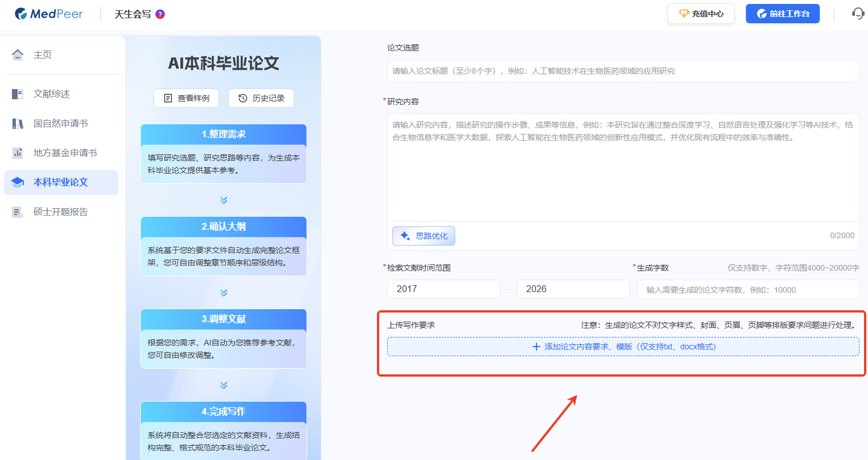Click the 硕士开题报告 document icon
Viewport: 868px width, 460px height.
click(x=18, y=212)
